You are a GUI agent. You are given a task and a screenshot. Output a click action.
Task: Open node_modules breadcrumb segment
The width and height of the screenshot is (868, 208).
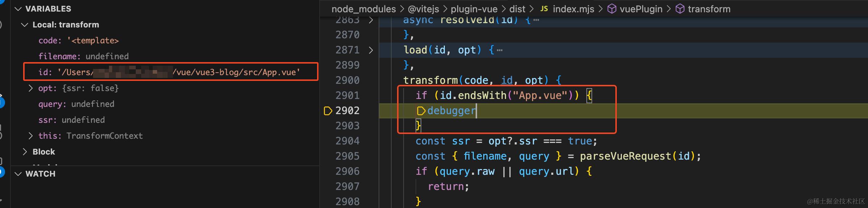click(x=364, y=9)
